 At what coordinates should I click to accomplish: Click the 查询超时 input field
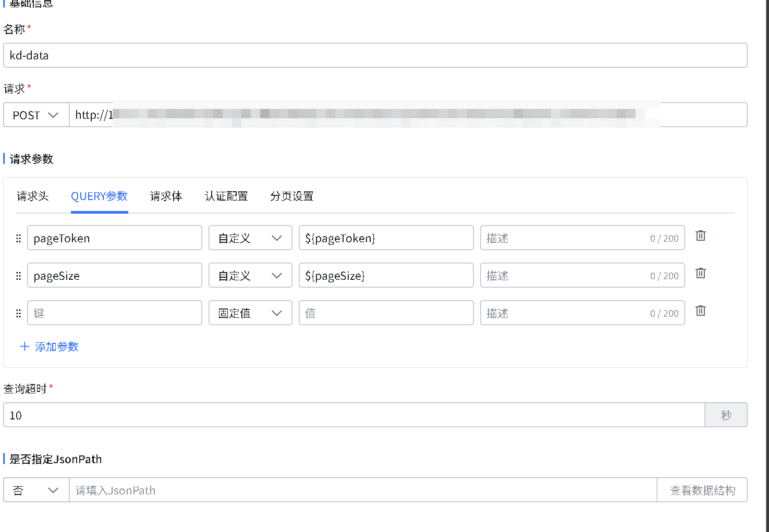coord(353,415)
